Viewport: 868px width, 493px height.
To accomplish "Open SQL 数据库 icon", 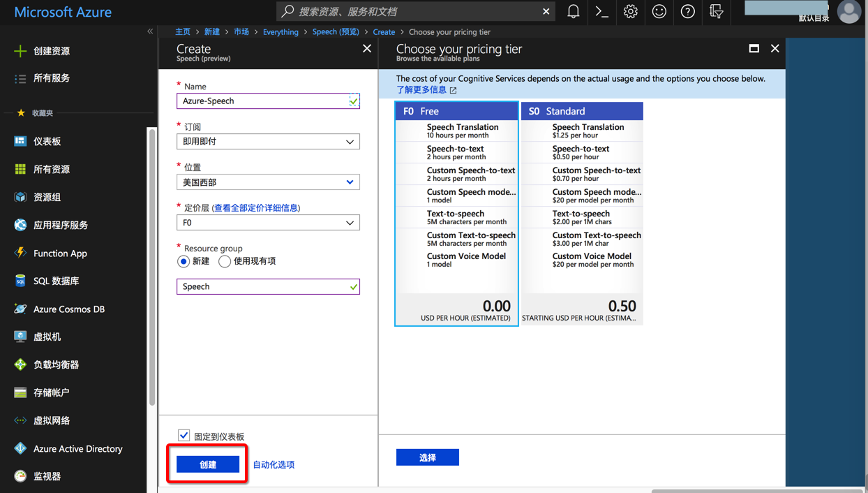I will (x=20, y=281).
